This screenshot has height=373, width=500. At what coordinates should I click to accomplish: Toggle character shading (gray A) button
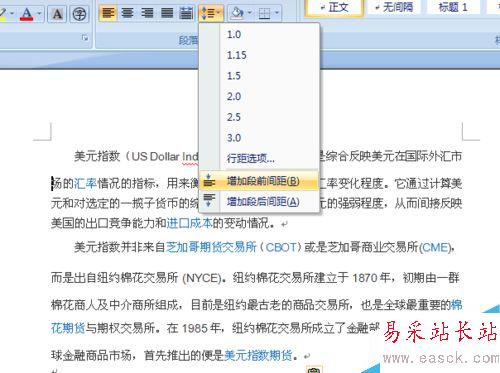(58, 14)
